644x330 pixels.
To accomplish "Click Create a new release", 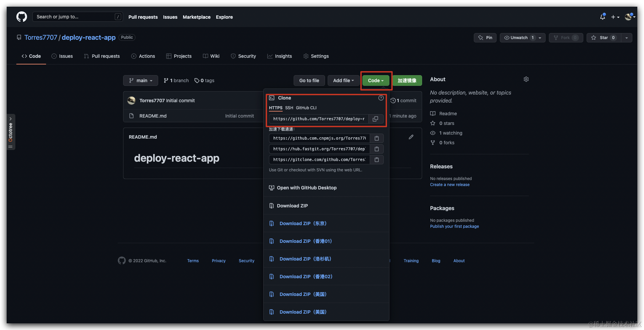I will click(450, 185).
